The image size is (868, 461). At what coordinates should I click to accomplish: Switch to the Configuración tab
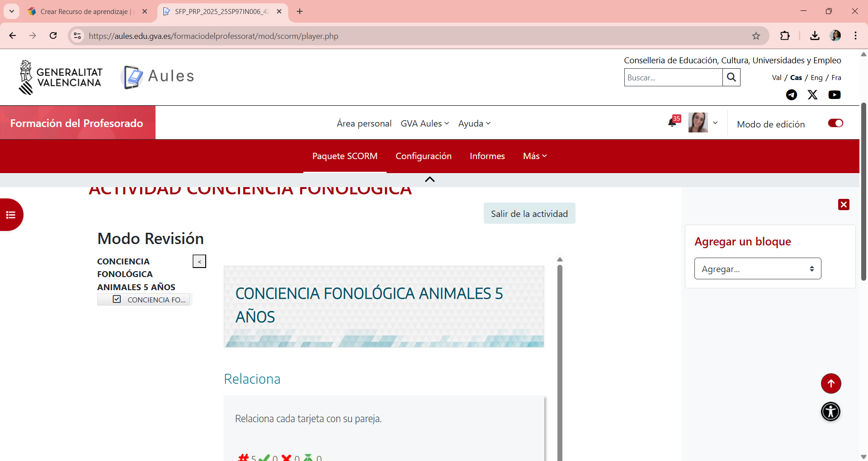click(423, 156)
